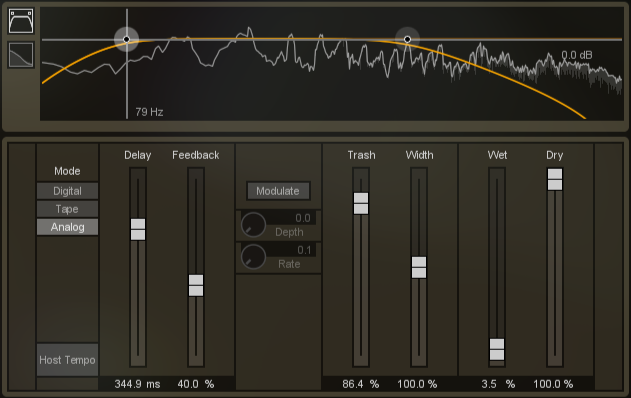Click the 0.0 dB gain readout
Screen dimensions: 631x398
pyautogui.click(x=577, y=55)
